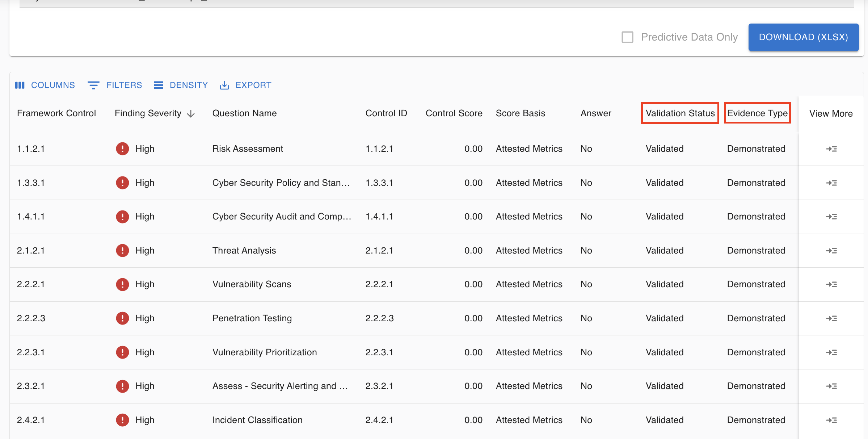
Task: Sort by Control ID column header
Action: [x=386, y=113]
